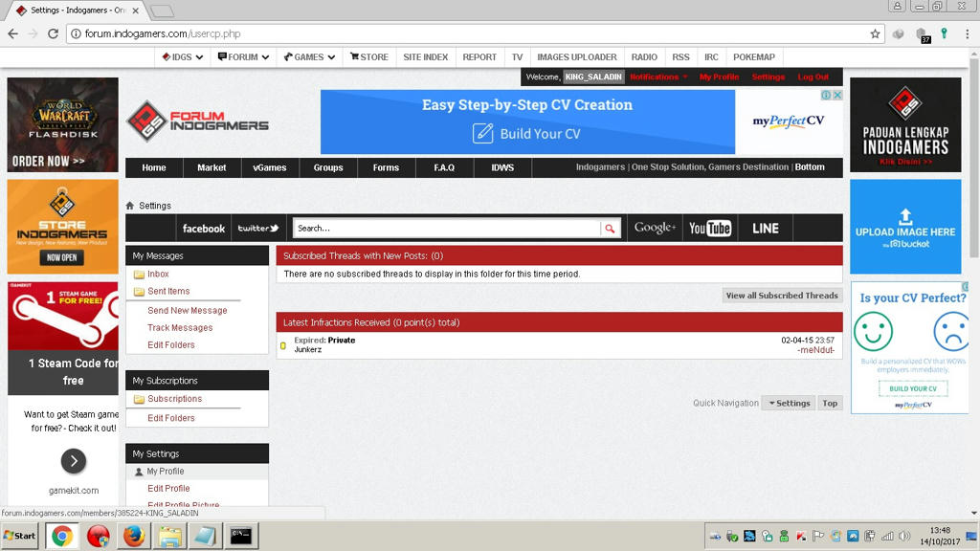980x551 pixels.
Task: Click the Log Out link
Action: coord(813,77)
